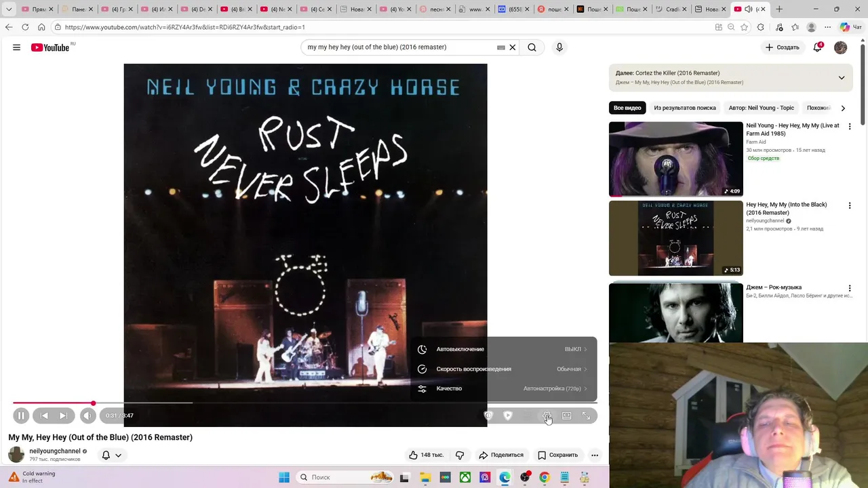
Task: Click the search magnifier button
Action: tap(532, 47)
